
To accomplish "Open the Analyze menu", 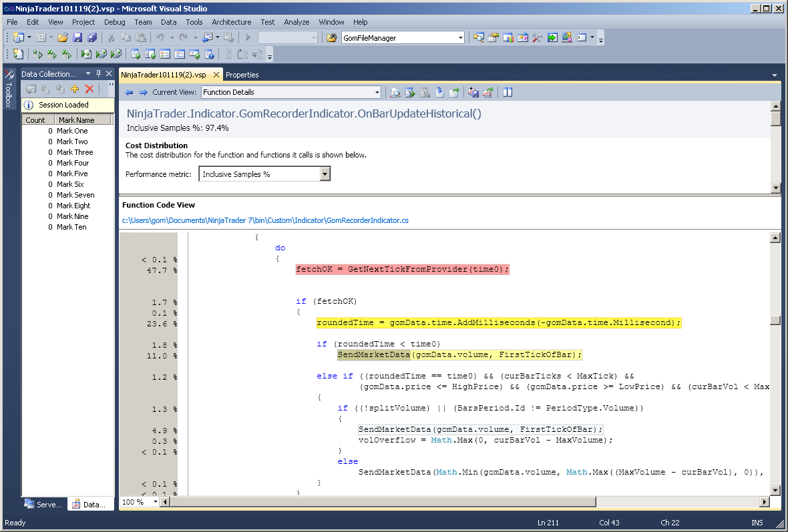I will pyautogui.click(x=297, y=22).
